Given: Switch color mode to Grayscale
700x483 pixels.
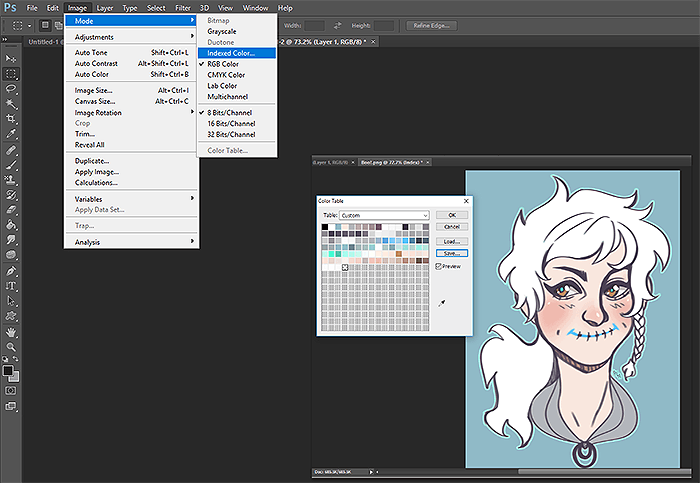Looking at the screenshot, I should 224,30.
